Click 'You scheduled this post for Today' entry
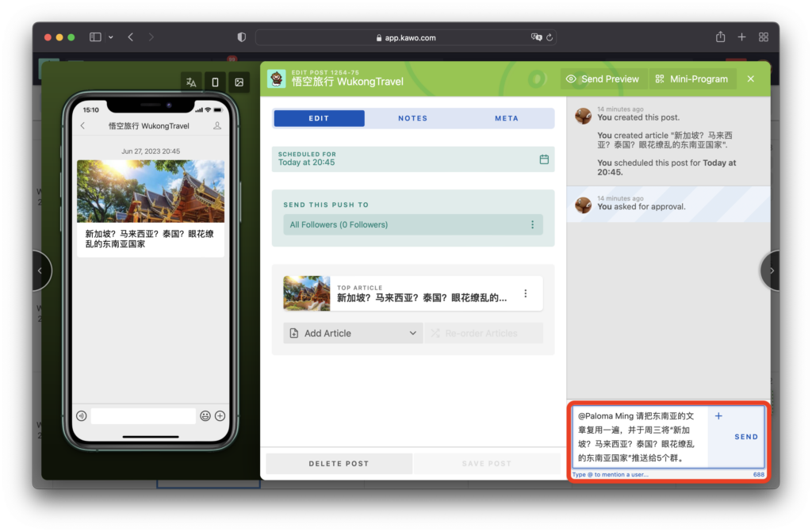812x532 pixels. click(666, 167)
